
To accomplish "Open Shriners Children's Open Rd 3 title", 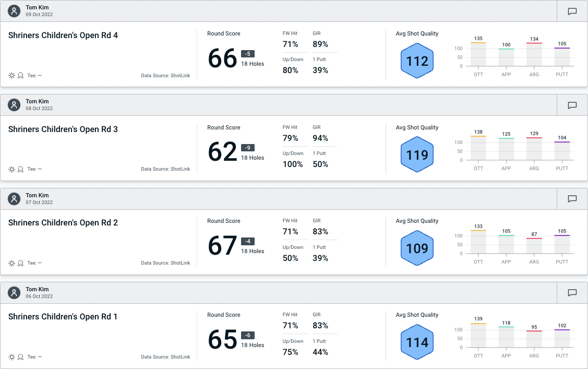I will 63,129.
